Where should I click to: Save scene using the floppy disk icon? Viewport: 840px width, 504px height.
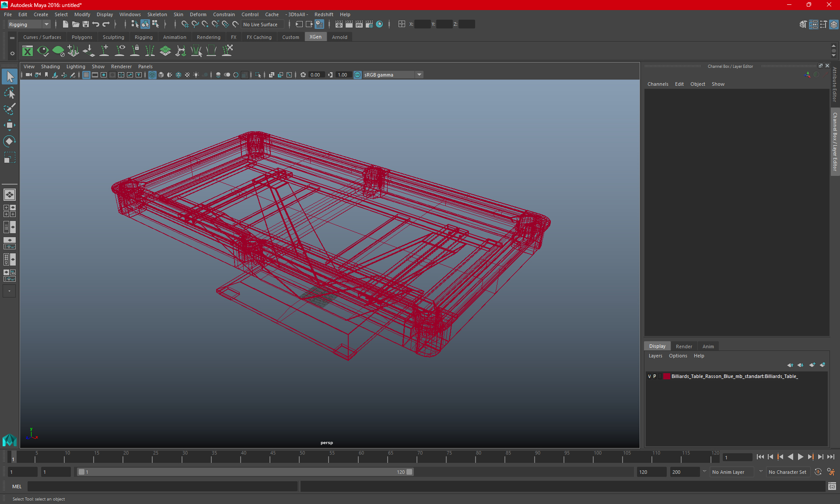tap(86, 24)
